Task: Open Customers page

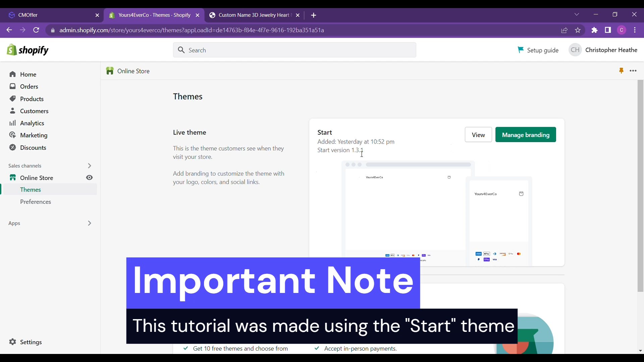Action: 34,111
